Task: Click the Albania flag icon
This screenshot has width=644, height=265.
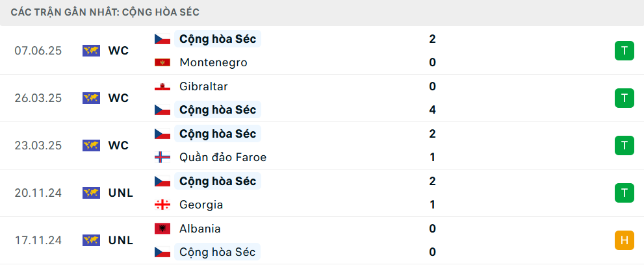Action: 162,229
